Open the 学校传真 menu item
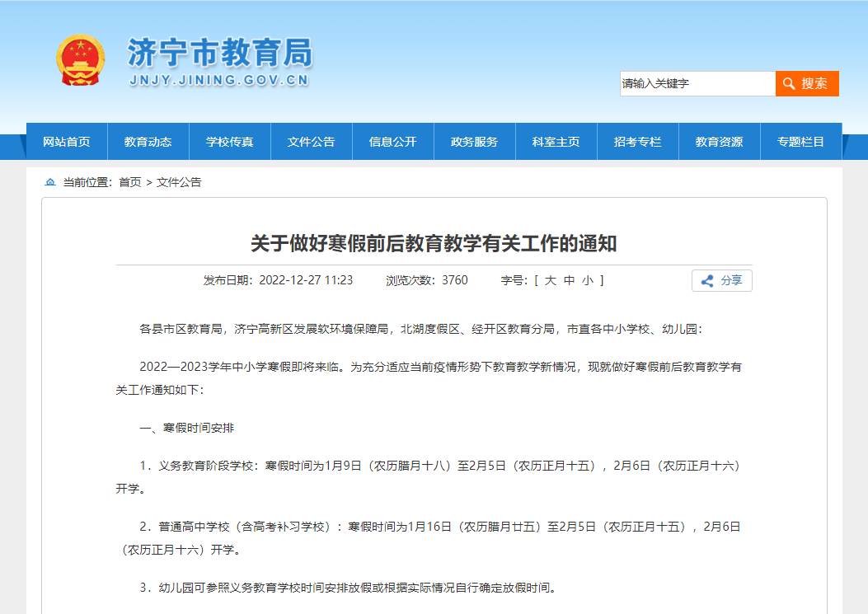This screenshot has height=614, width=868. point(230,141)
